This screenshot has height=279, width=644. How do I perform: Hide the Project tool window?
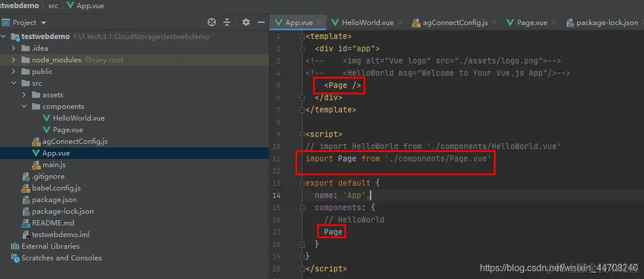pyautogui.click(x=261, y=22)
